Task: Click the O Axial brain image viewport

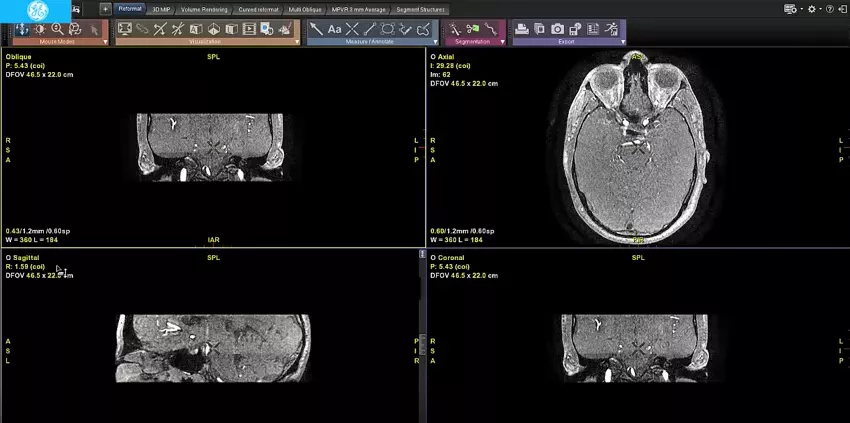Action: click(x=638, y=148)
